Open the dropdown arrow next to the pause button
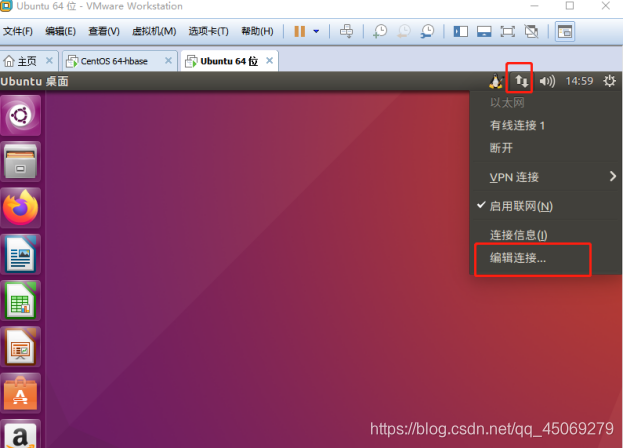Image resolution: width=624 pixels, height=448 pixels. tap(316, 31)
